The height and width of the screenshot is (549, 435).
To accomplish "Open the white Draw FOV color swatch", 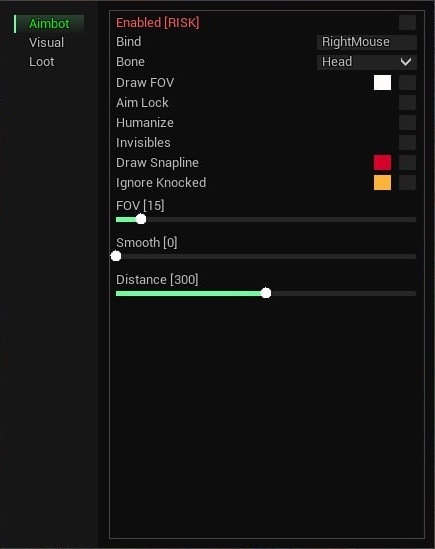I will click(x=382, y=83).
